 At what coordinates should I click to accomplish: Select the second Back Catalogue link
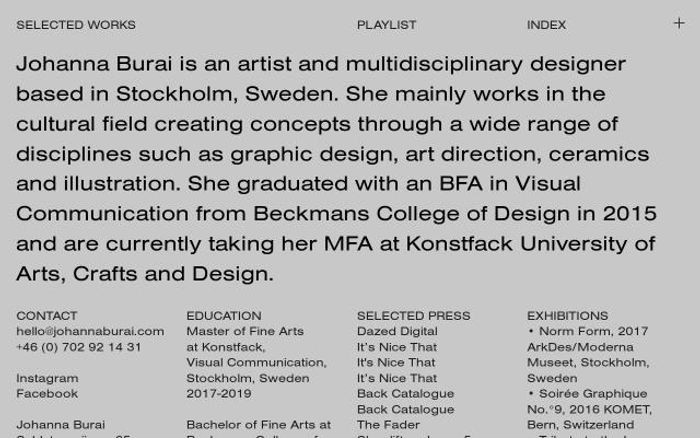click(405, 409)
